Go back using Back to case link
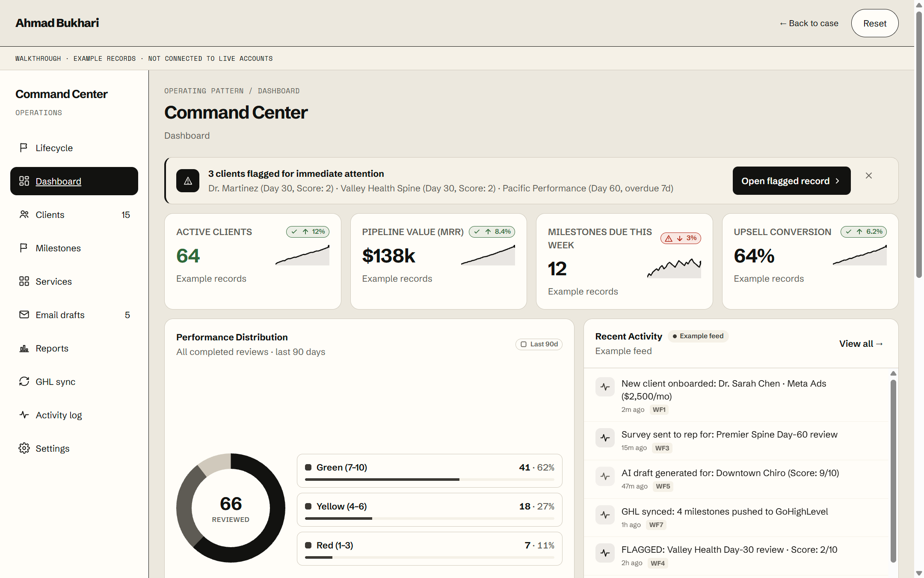 coord(808,23)
